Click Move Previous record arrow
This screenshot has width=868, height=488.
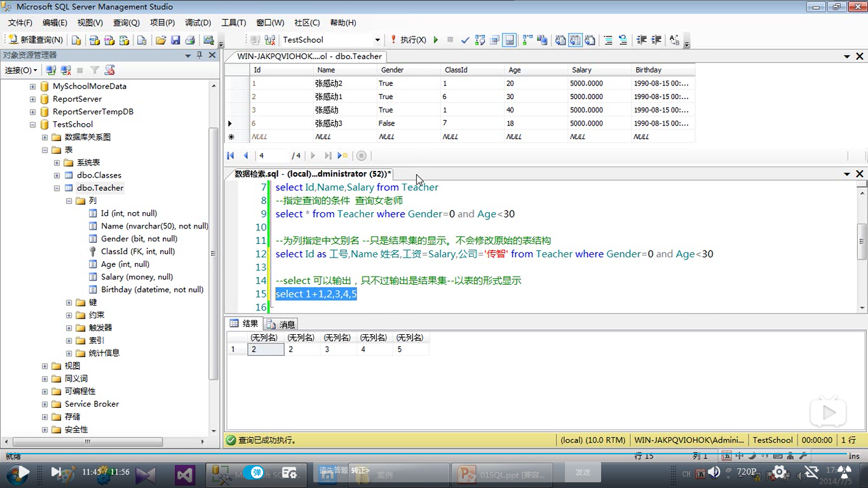pos(245,156)
